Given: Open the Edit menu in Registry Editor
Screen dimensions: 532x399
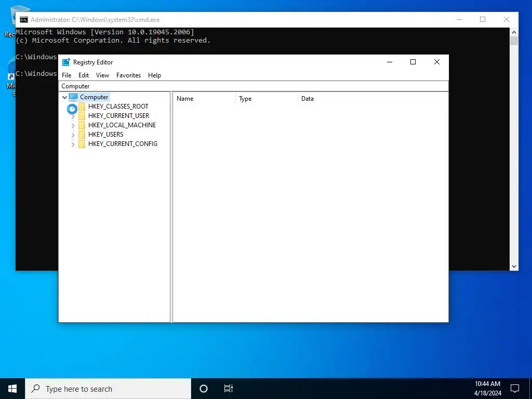Looking at the screenshot, I should [84, 75].
